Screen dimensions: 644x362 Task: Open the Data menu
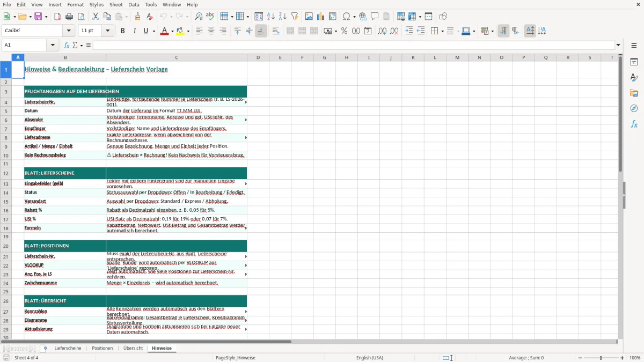(x=134, y=4)
